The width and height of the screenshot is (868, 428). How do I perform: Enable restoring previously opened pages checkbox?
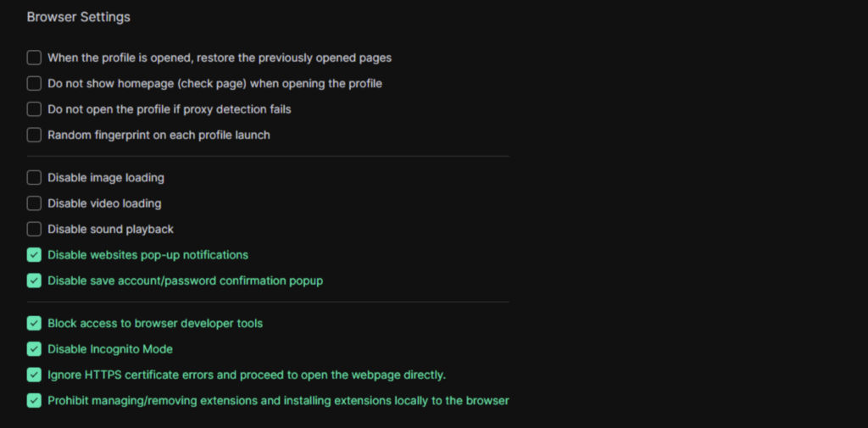click(34, 58)
